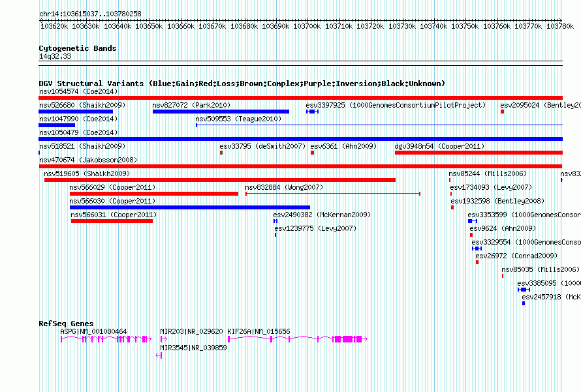Select the red nsv470674 loss bar
581x392 pixels.
[300, 166]
